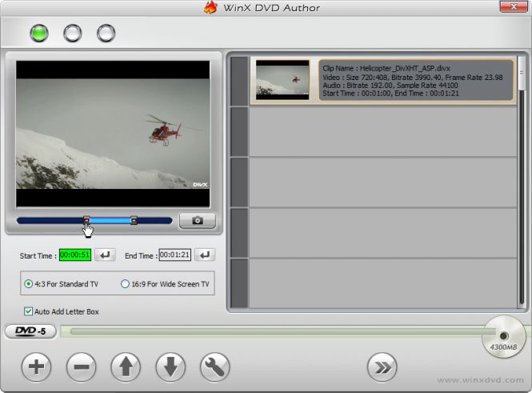The height and width of the screenshot is (393, 532).
Task: Click the second step indicator circle
Action: [72, 34]
